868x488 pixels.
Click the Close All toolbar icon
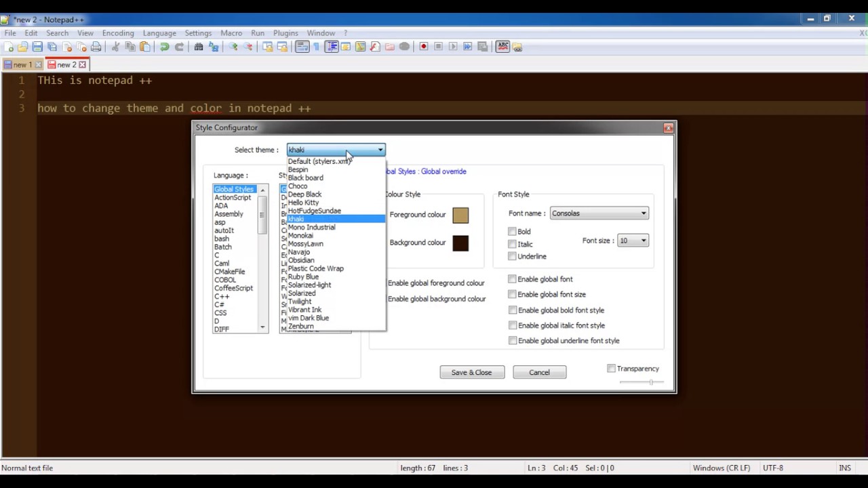(82, 47)
